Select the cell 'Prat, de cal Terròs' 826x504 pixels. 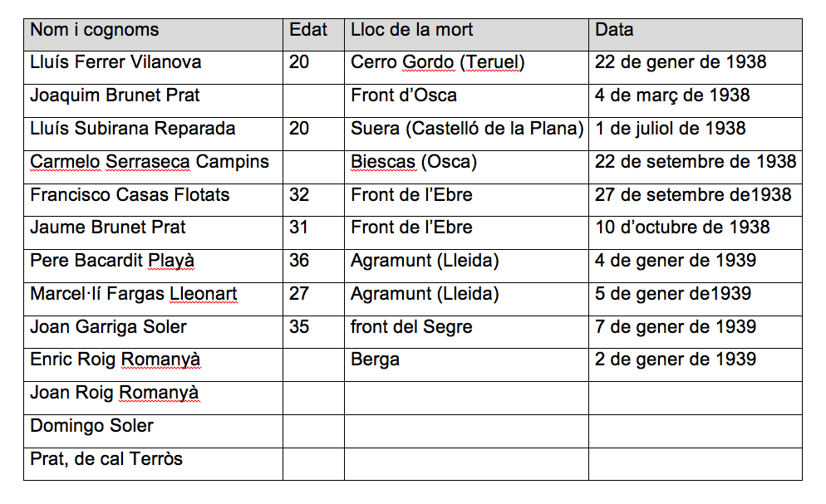click(153, 464)
